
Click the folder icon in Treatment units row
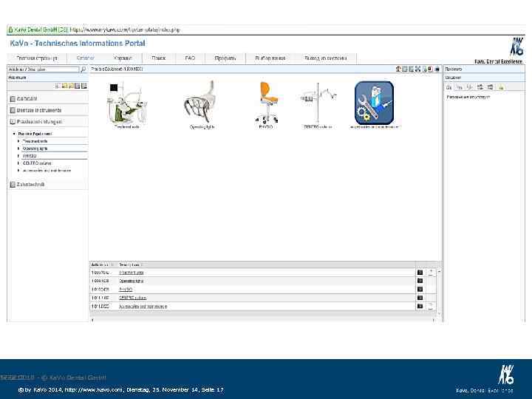[420, 273]
